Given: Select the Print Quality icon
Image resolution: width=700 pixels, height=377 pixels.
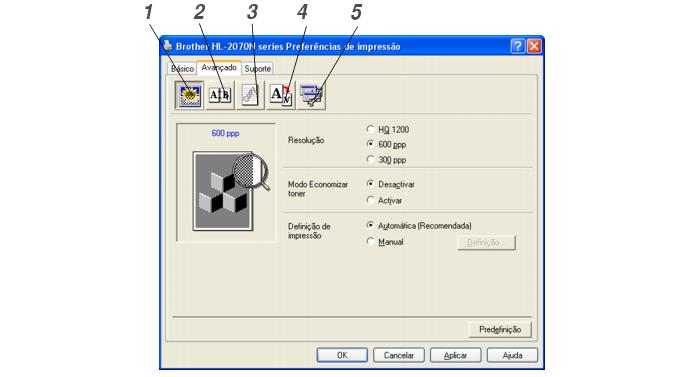Looking at the screenshot, I should coord(190,95).
